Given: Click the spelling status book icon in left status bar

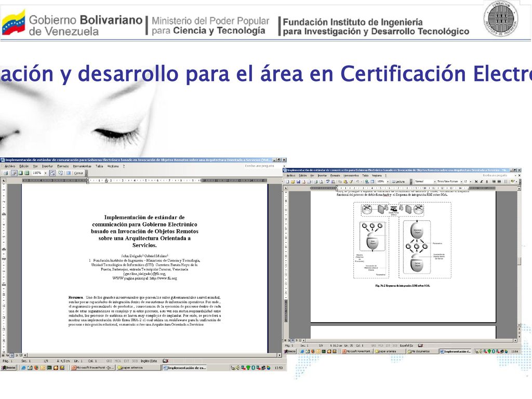Looking at the screenshot, I should (x=166, y=361).
